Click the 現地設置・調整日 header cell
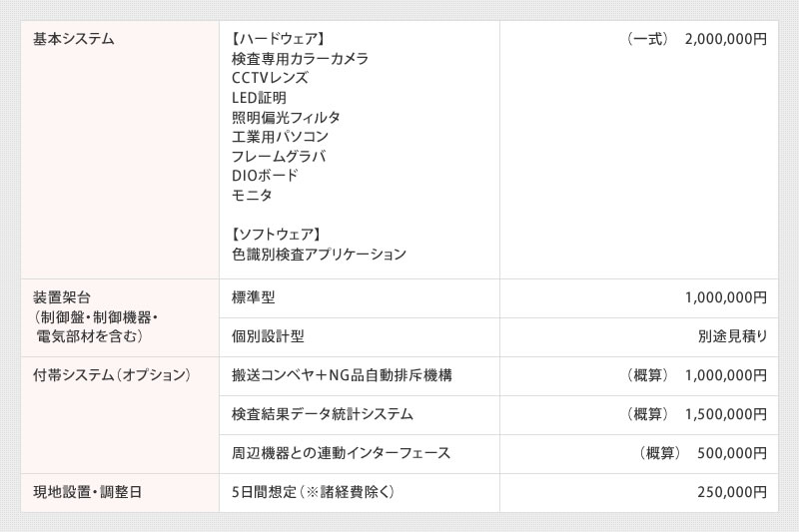 tap(120, 493)
